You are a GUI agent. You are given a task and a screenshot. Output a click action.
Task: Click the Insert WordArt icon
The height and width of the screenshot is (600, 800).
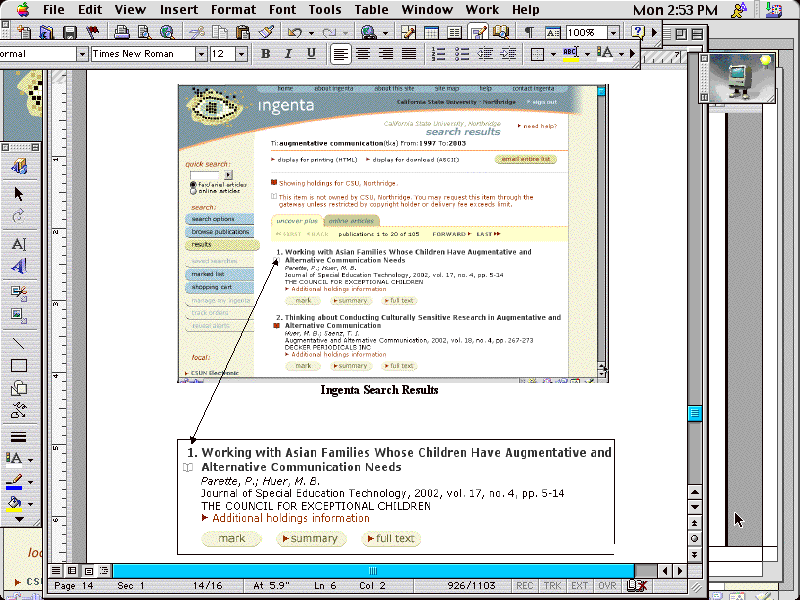tap(19, 266)
